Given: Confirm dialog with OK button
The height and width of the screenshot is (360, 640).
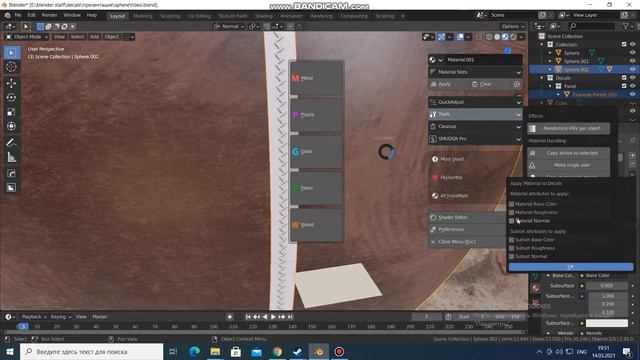Looking at the screenshot, I should [x=571, y=267].
